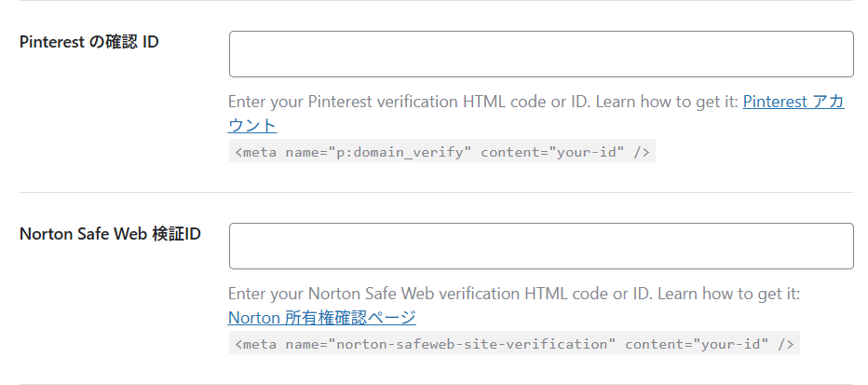
Task: Open the Norton 所有権確認ページ link
Action: (321, 318)
